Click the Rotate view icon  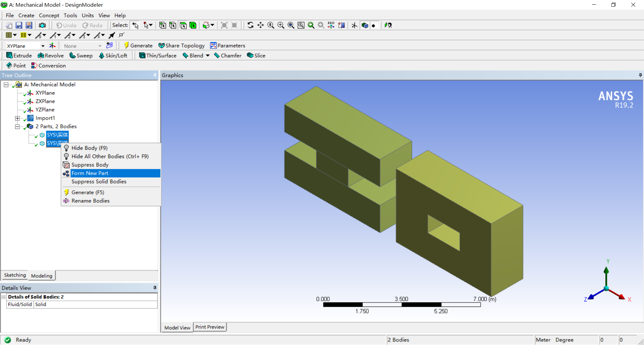[x=250, y=25]
